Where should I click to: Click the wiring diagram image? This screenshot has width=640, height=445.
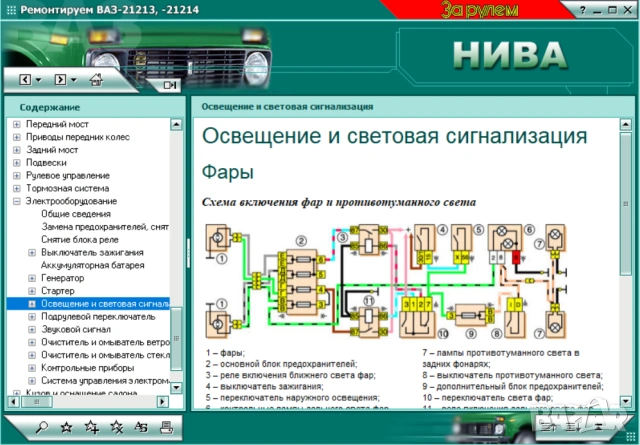coord(386,281)
